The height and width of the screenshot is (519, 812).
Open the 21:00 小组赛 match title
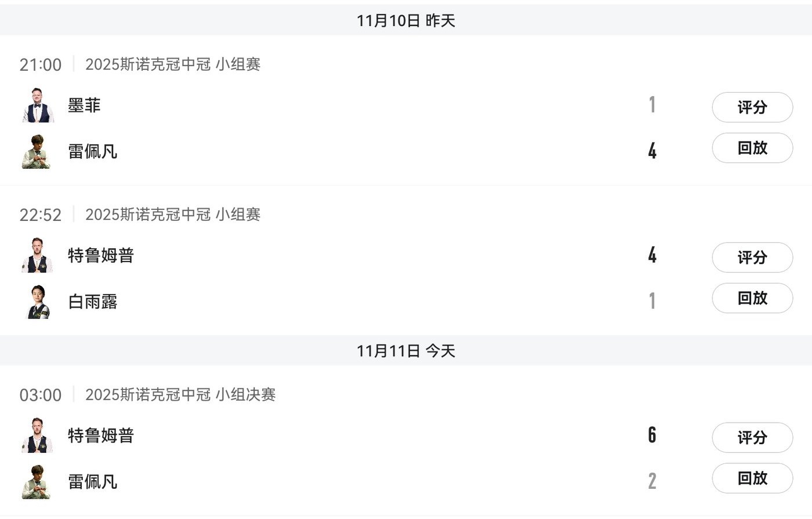coord(172,64)
